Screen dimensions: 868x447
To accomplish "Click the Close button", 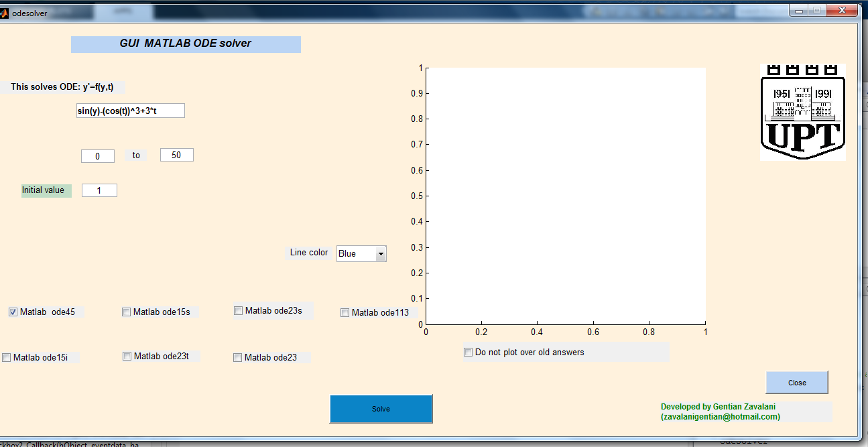I will 797,383.
